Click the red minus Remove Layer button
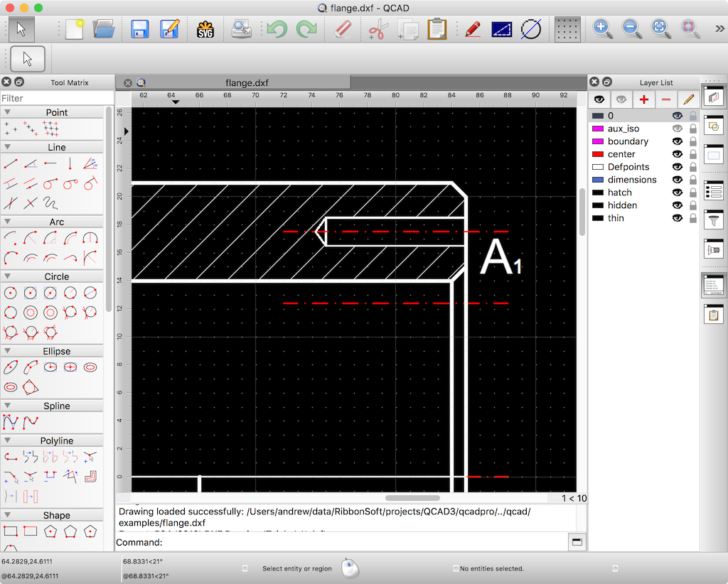This screenshot has height=584, width=728. coord(666,99)
